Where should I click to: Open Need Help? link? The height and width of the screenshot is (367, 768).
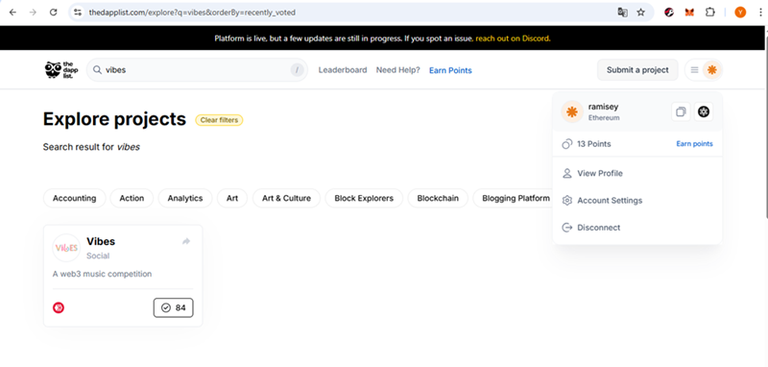[x=398, y=70]
